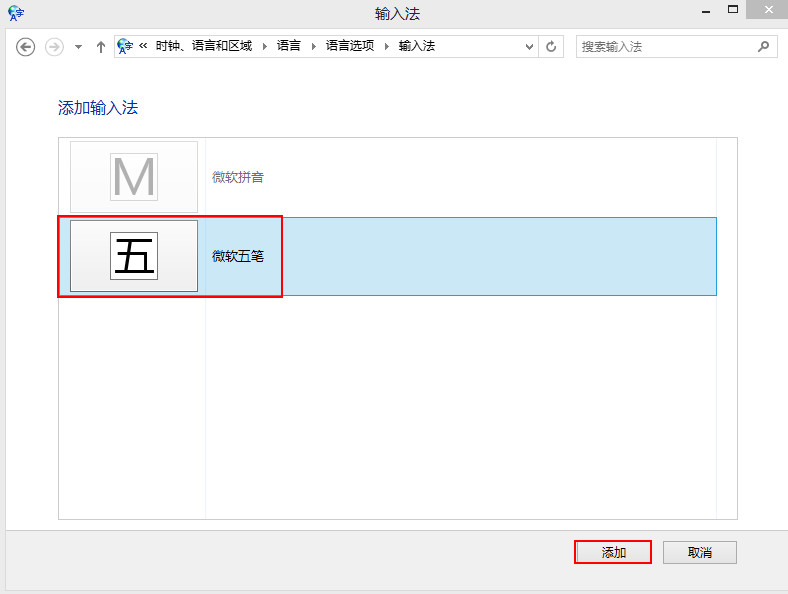
Task: Click the window system icon in title bar
Action: click(16, 13)
